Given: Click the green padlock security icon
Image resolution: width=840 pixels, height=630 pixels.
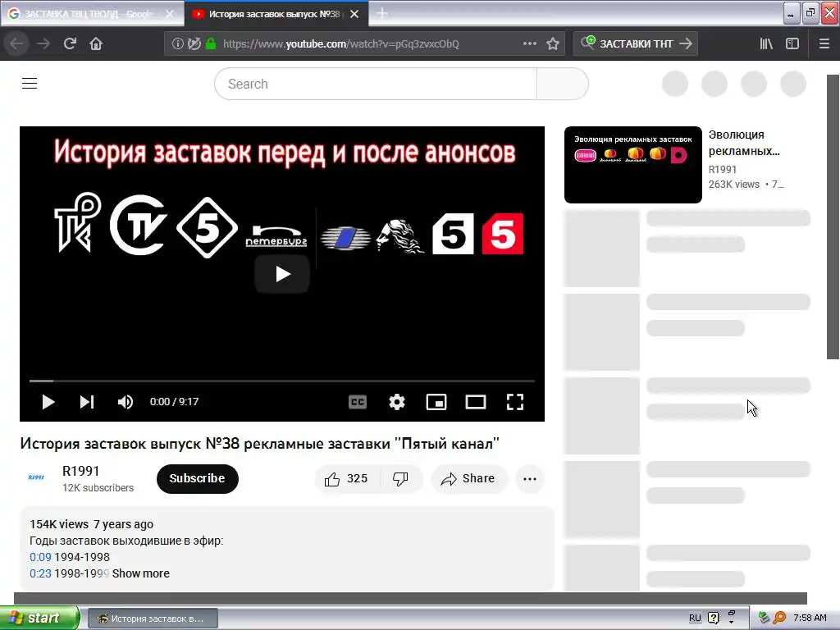Looking at the screenshot, I should pyautogui.click(x=211, y=44).
